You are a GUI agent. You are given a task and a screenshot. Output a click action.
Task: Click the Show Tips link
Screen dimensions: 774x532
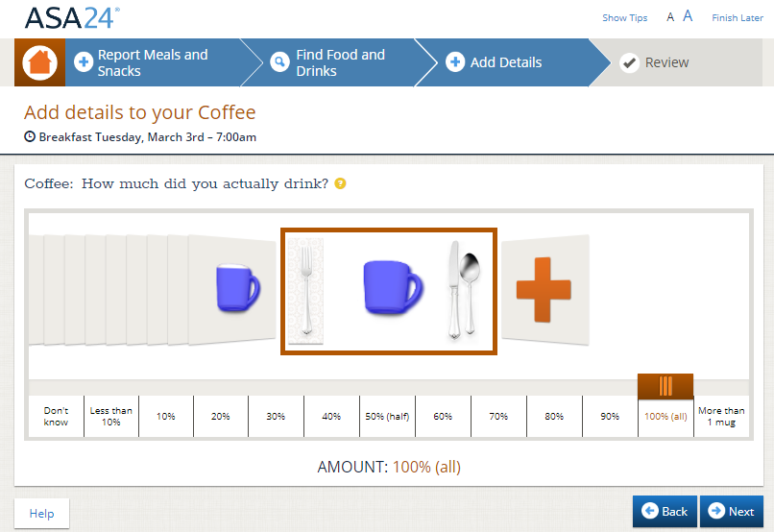(624, 17)
